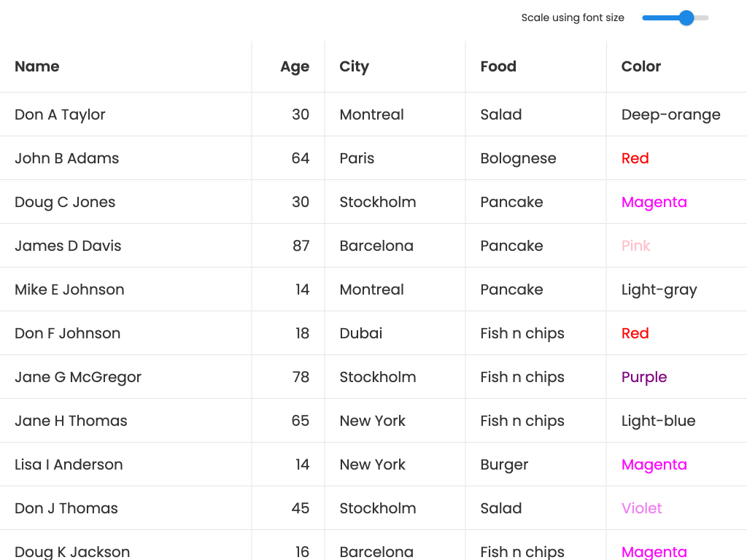Click the Age column header
Viewport: 747px width, 560px height.
click(x=294, y=66)
